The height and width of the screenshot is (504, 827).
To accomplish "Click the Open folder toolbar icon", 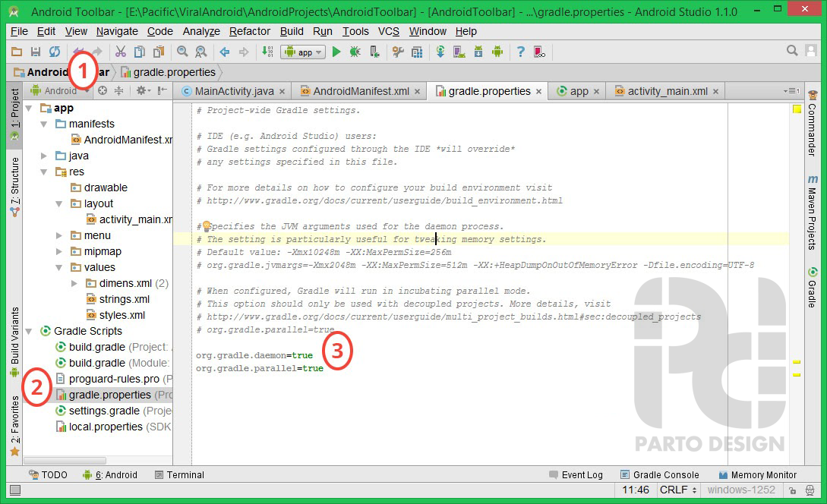I will (x=17, y=52).
